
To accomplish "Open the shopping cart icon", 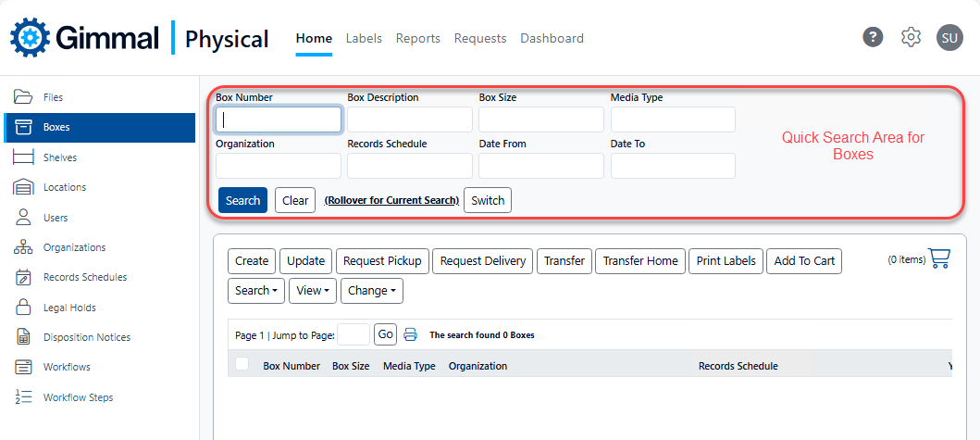I will [x=939, y=258].
